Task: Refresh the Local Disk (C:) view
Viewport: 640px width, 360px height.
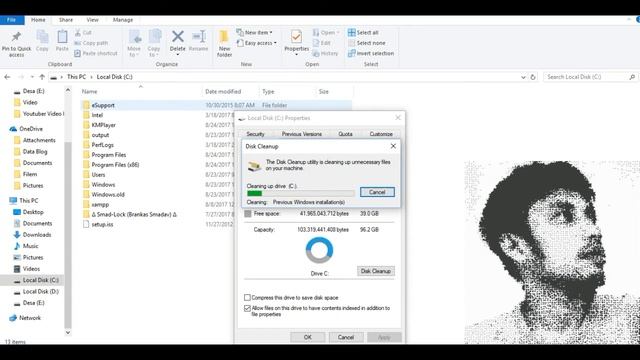Action: click(x=533, y=77)
